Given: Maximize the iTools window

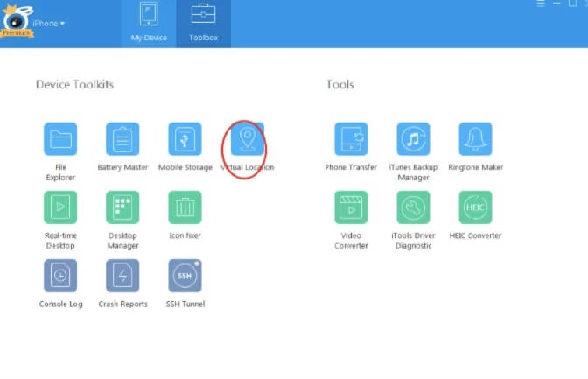Looking at the screenshot, I should 572,4.
